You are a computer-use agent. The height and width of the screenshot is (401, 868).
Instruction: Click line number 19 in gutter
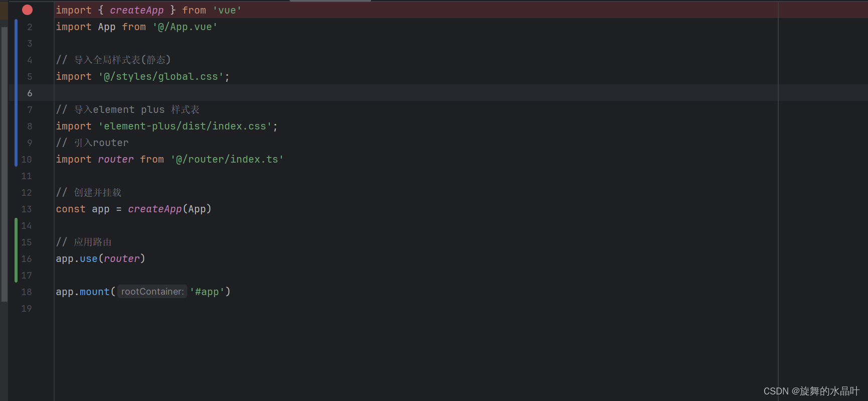(27, 308)
